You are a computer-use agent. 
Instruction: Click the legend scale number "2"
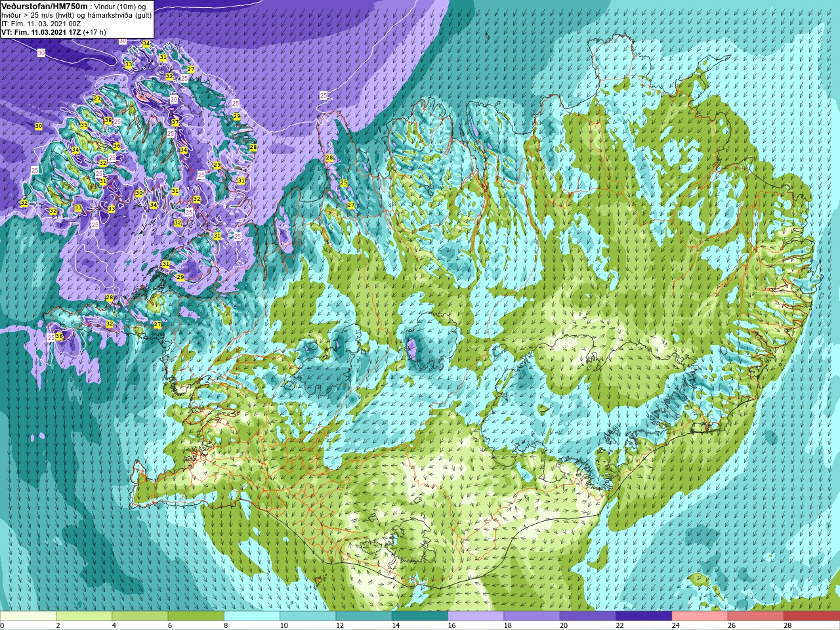58,625
